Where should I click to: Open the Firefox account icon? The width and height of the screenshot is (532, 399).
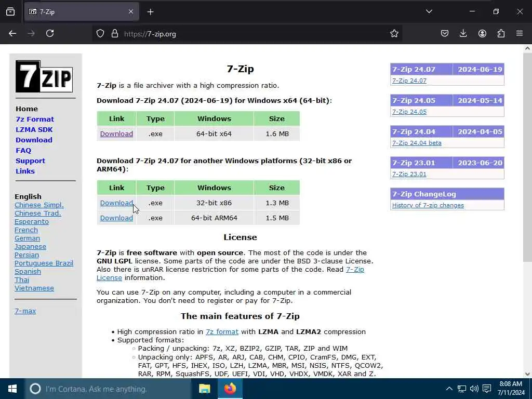click(x=482, y=34)
